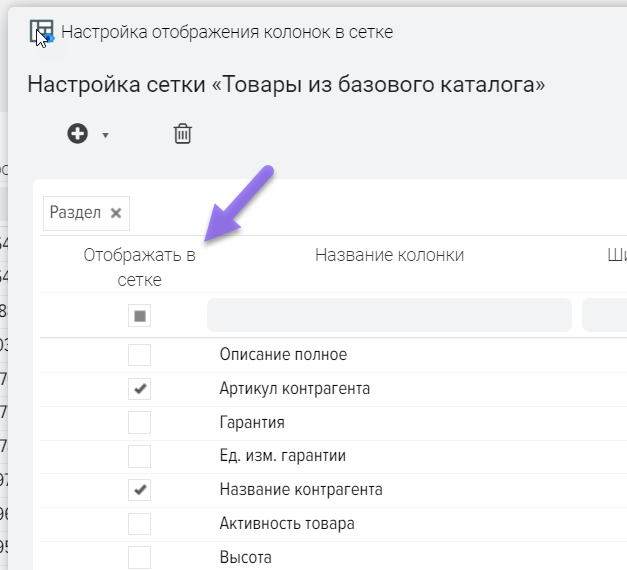Enable the Описание полное checkbox
This screenshot has width=627, height=570.
click(140, 355)
